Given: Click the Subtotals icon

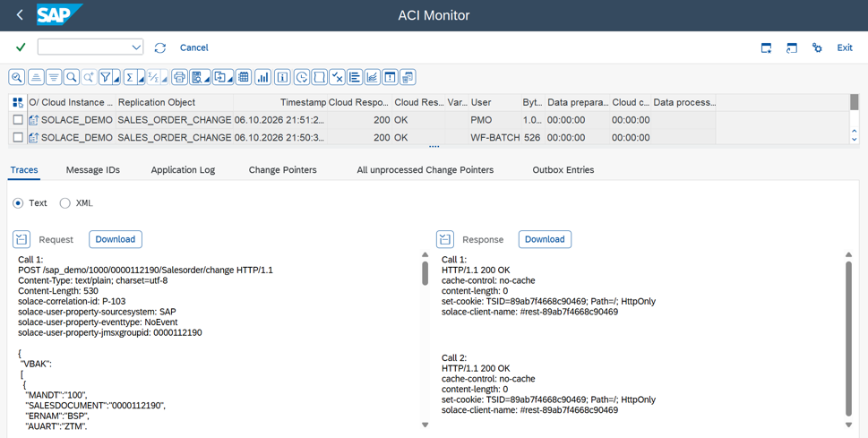Looking at the screenshot, I should tap(154, 78).
